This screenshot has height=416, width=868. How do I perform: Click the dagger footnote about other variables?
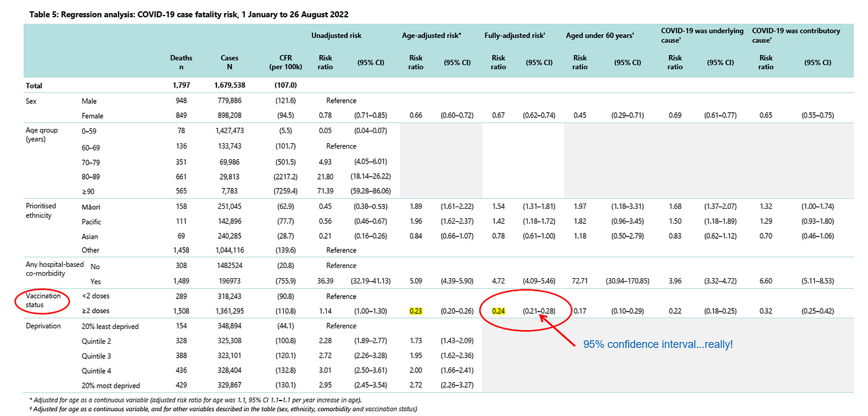coord(224,410)
